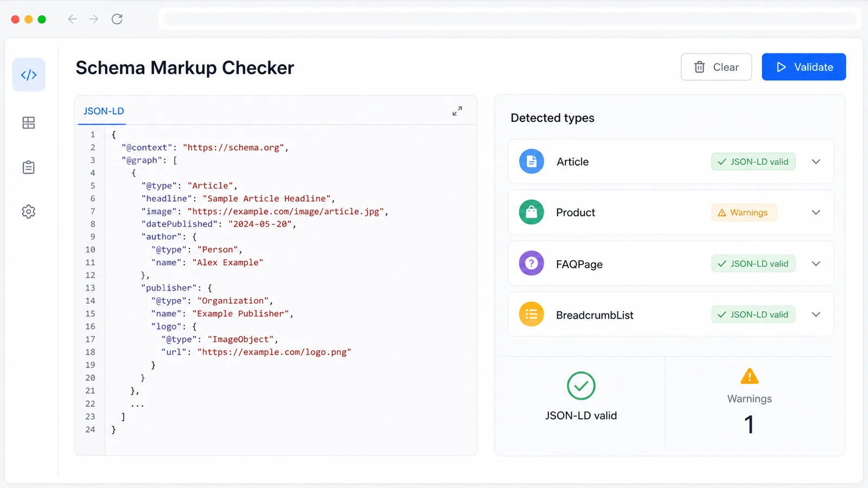Click the "ImageObject" type value

click(241, 339)
